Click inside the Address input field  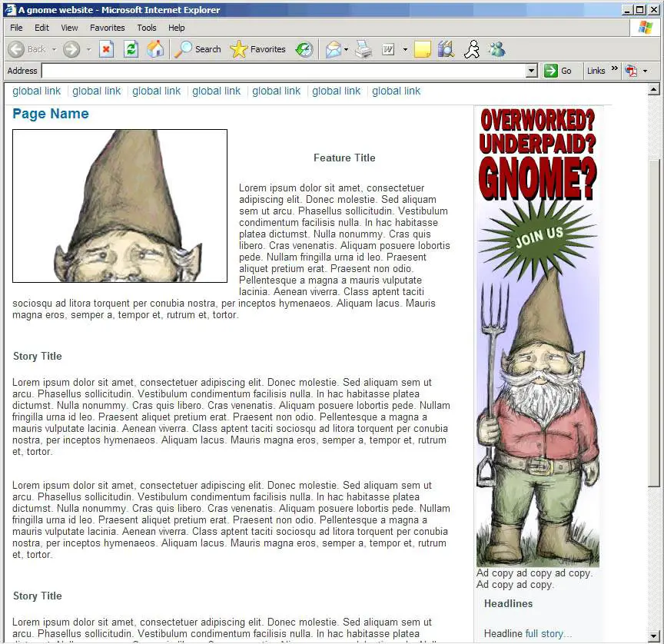tap(284, 71)
